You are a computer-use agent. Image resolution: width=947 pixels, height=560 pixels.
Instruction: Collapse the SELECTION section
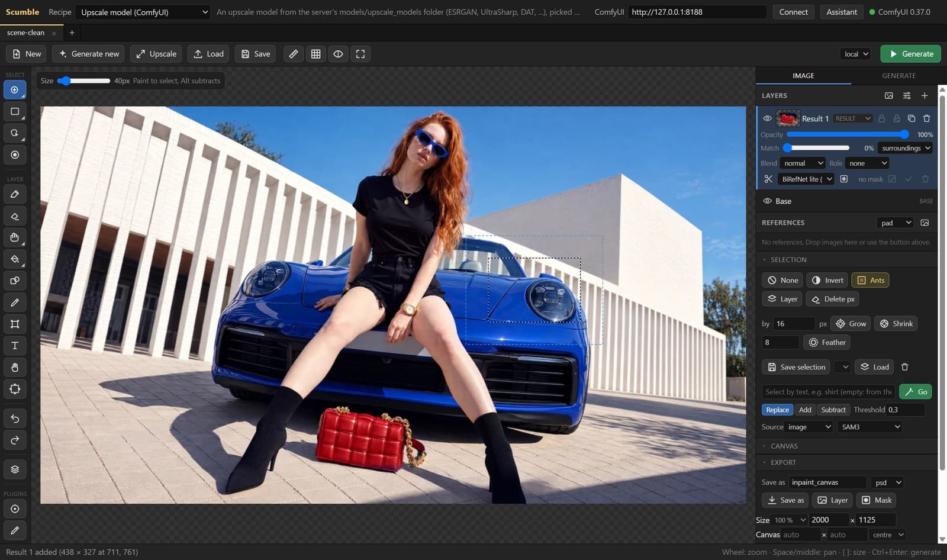[x=788, y=260]
